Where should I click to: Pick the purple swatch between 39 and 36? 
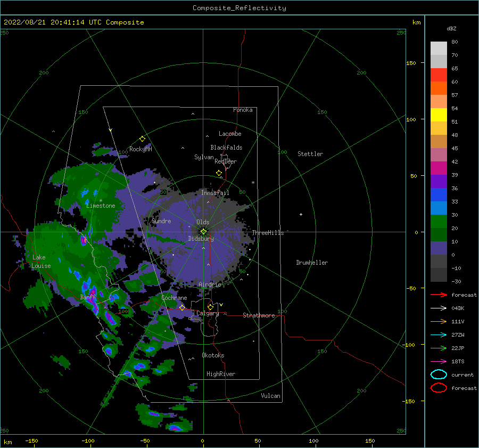pyautogui.click(x=439, y=181)
